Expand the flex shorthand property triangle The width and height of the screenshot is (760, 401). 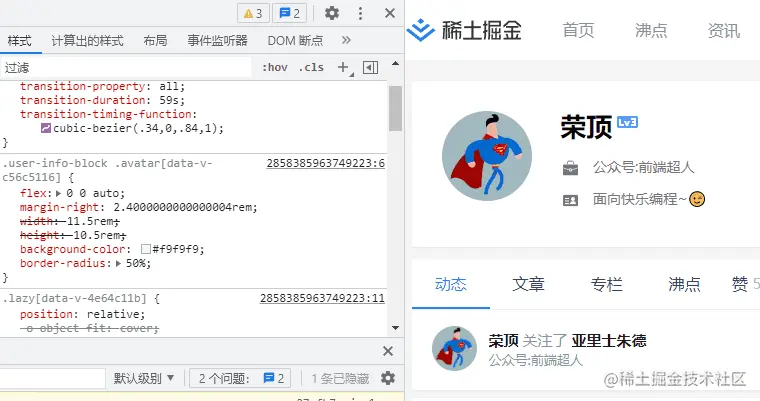pos(58,193)
